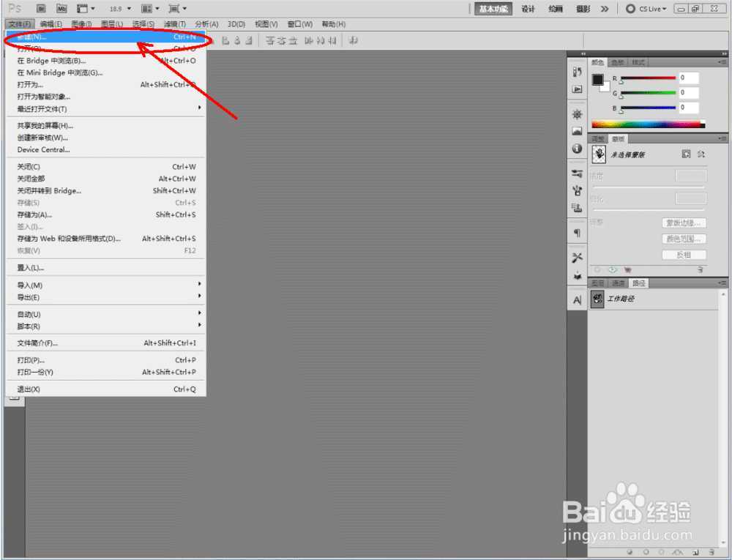Activate the 基本功能 Essentials workspace button
The image size is (732, 560).
point(493,8)
